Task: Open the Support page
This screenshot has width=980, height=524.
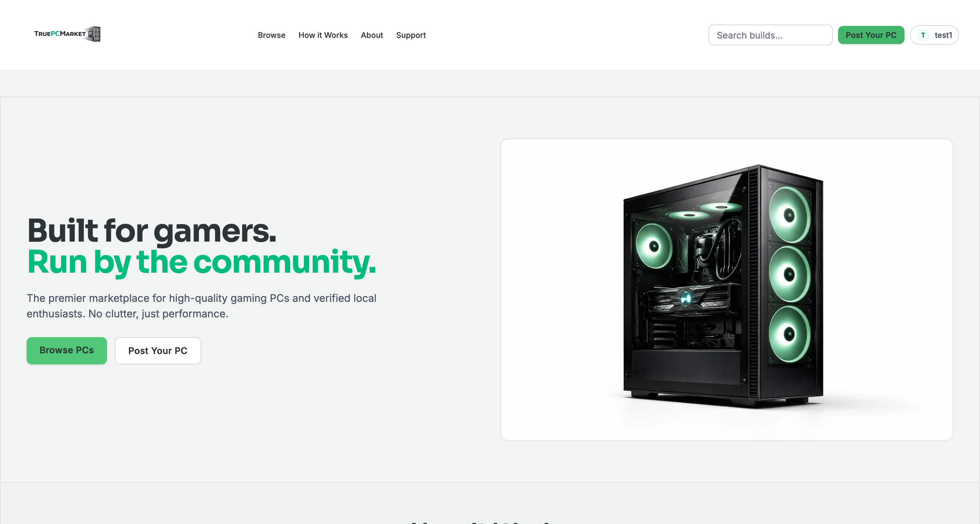Action: click(411, 35)
